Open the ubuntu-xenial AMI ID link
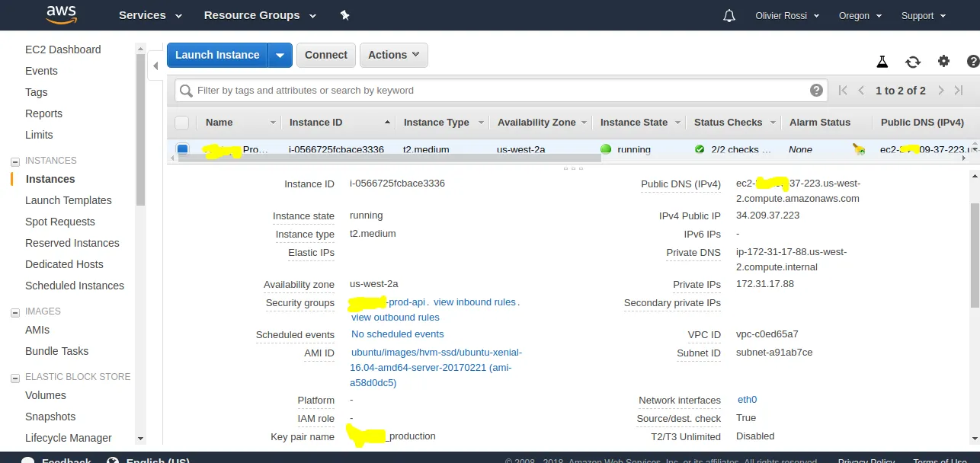The image size is (980, 463). pyautogui.click(x=436, y=367)
